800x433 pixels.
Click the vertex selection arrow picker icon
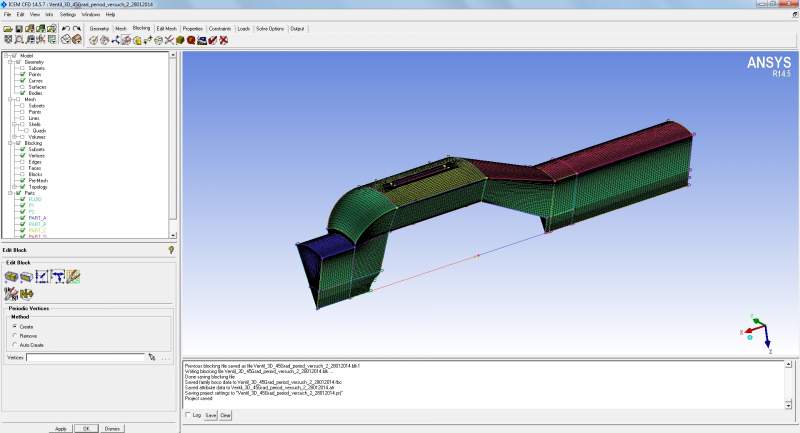tap(152, 358)
